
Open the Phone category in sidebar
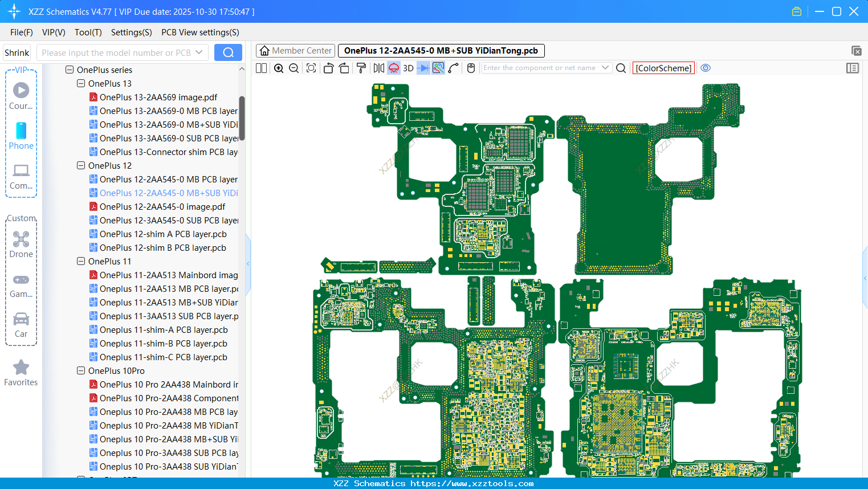21,136
